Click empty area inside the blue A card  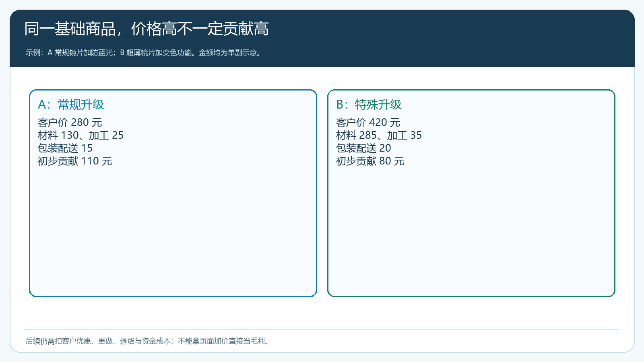[173, 233]
